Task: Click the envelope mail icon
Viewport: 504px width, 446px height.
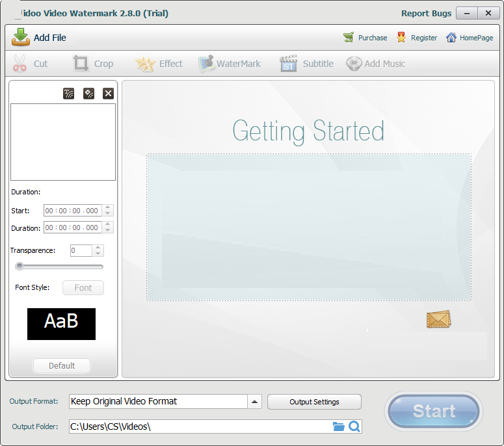Action: [438, 319]
